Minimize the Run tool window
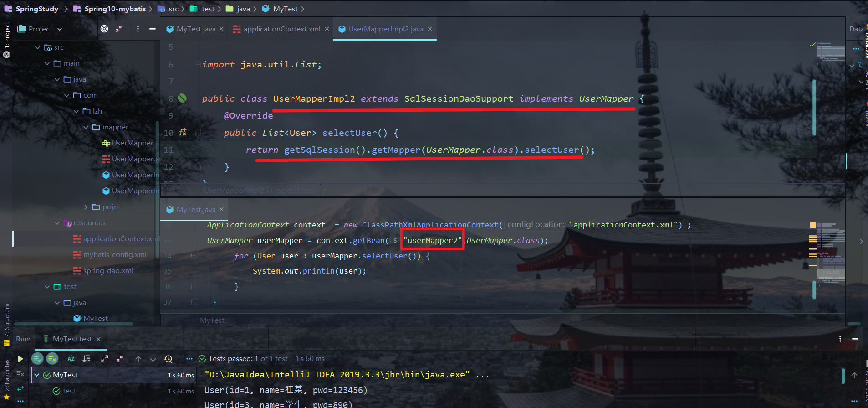Image resolution: width=868 pixels, height=408 pixels. tap(855, 339)
